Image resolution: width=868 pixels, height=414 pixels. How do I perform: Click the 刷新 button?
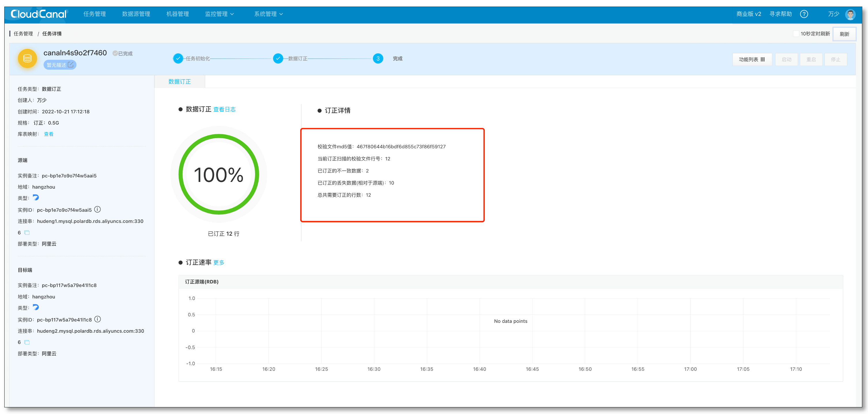pos(844,34)
